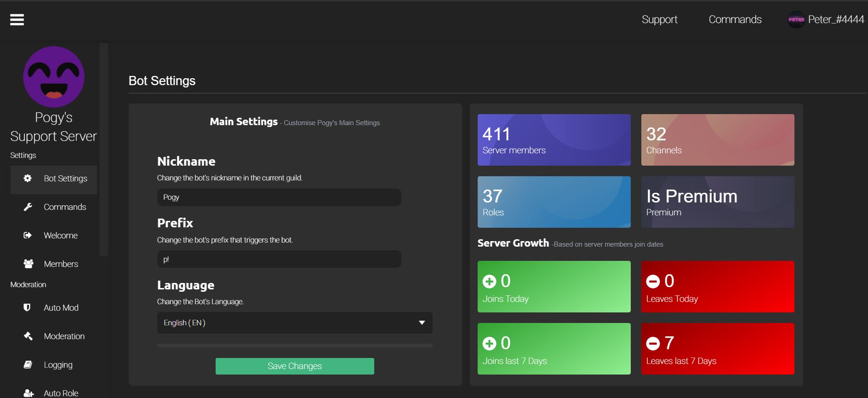The width and height of the screenshot is (868, 398).
Task: Click the Nickname heading in Main Settings
Action: (186, 162)
